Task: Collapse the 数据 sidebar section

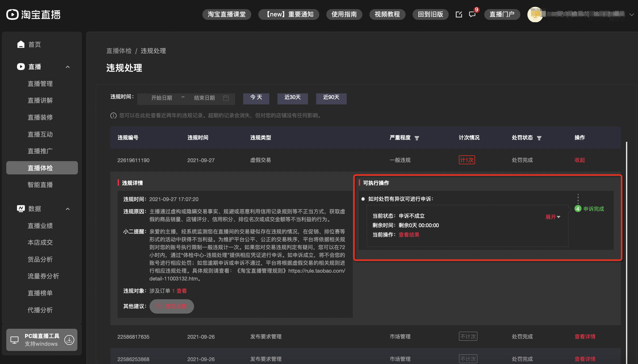Action: tap(68, 209)
